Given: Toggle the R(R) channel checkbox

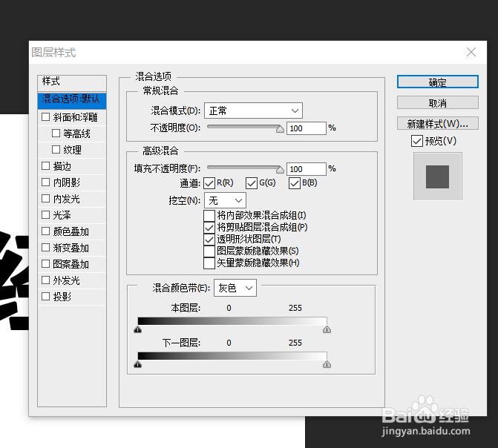Looking at the screenshot, I should point(209,183).
